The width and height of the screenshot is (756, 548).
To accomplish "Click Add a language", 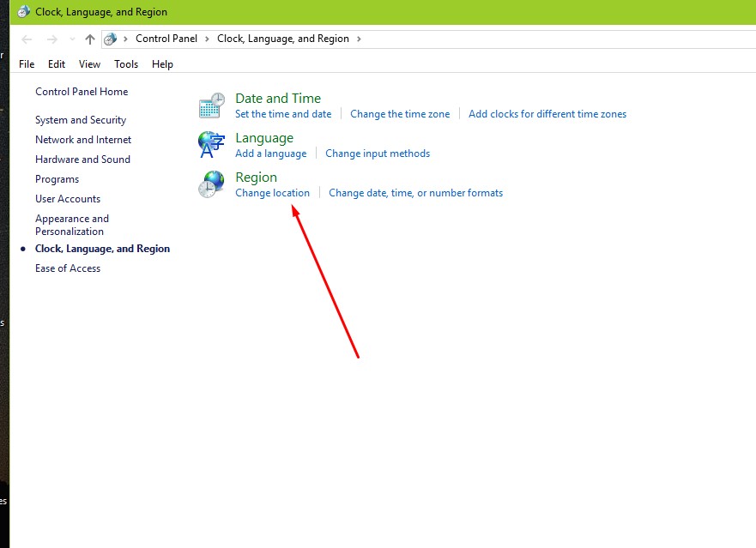I will pos(270,154).
